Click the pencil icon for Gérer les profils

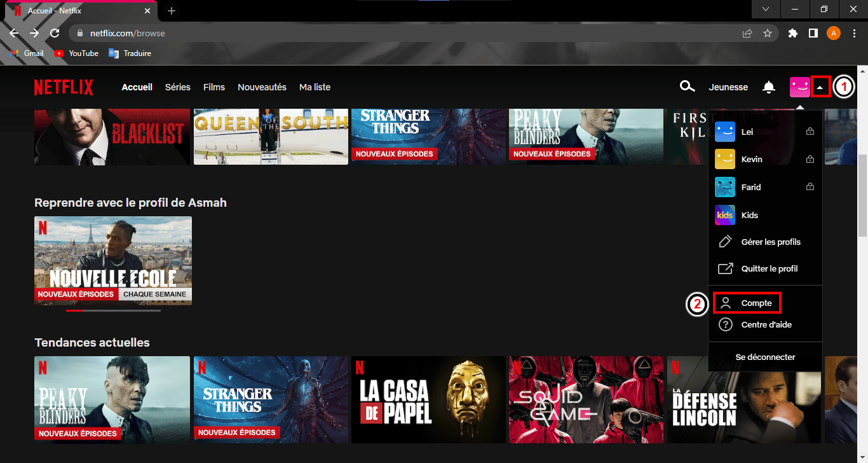pos(725,242)
